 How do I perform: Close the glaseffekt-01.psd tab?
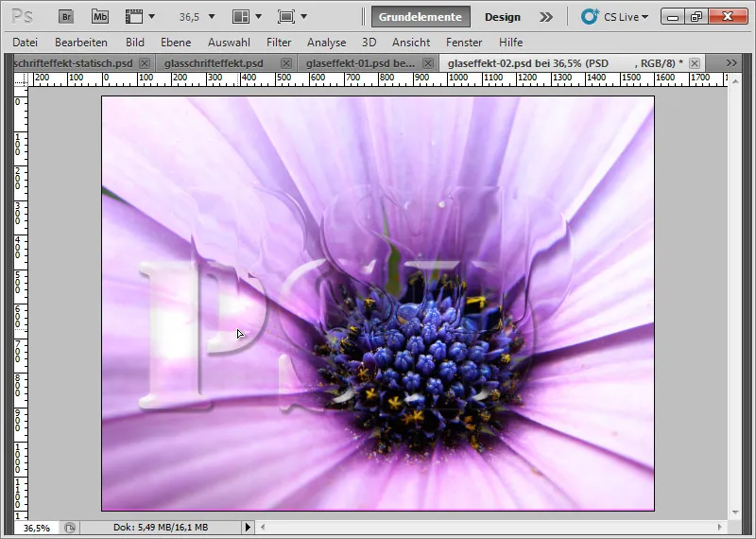pyautogui.click(x=428, y=63)
